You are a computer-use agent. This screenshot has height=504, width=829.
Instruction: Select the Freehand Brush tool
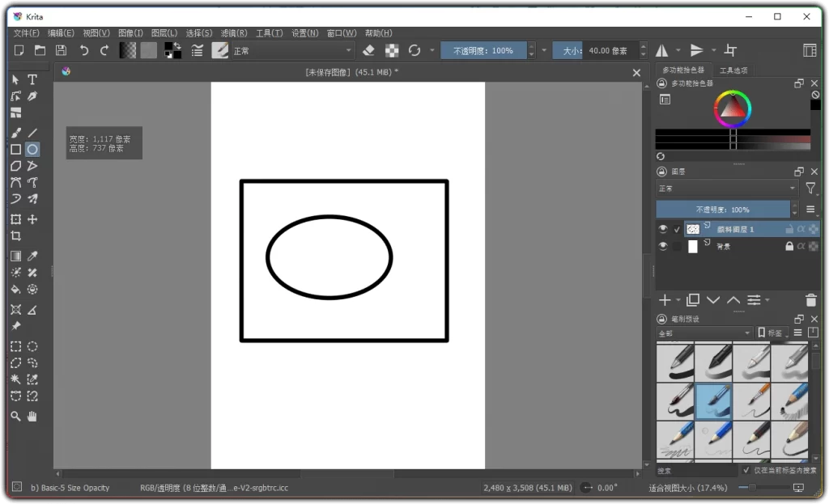tap(16, 132)
